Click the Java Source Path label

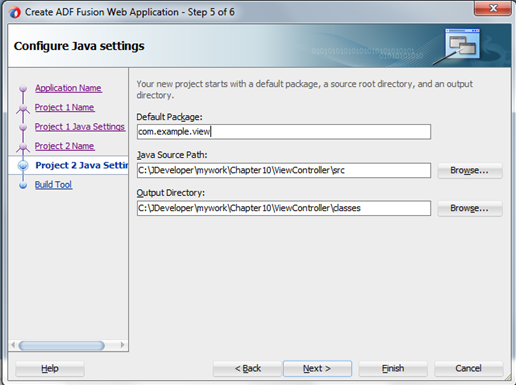[172, 155]
